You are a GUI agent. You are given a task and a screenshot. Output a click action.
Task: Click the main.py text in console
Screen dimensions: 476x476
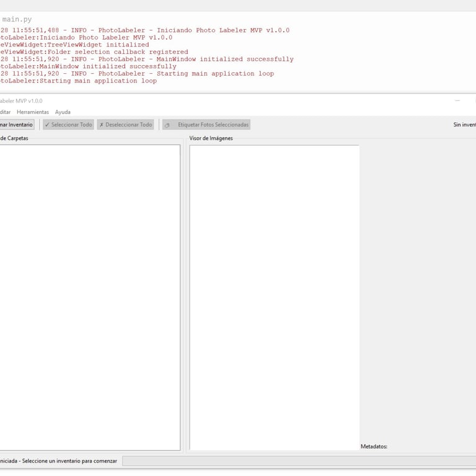click(17, 19)
